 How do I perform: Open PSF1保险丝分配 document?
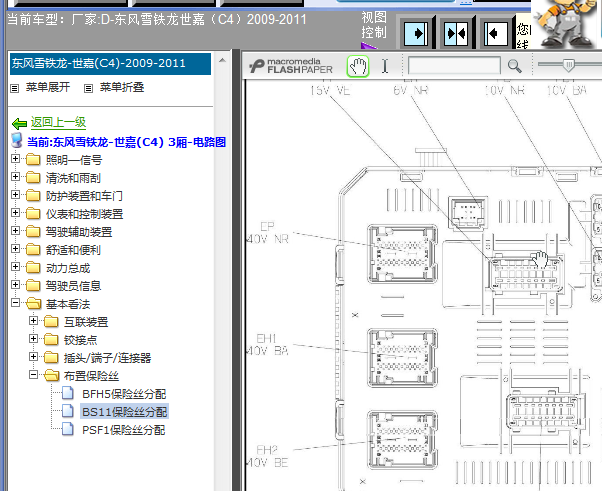124,430
